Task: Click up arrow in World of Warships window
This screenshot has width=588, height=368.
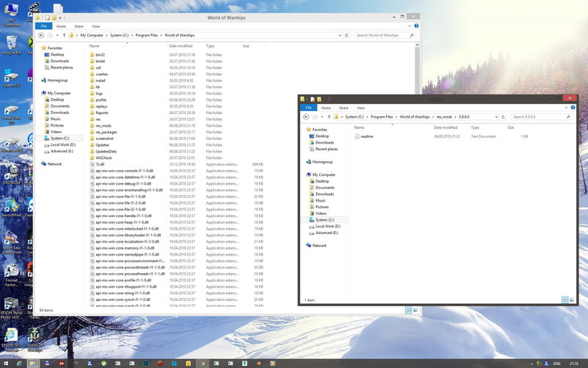Action: click(64, 35)
